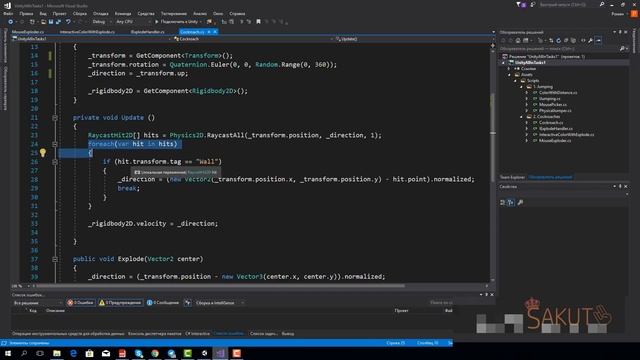The image size is (640, 360).
Task: Toggle the 0 Предупреждения warnings filter
Action: pos(120,302)
